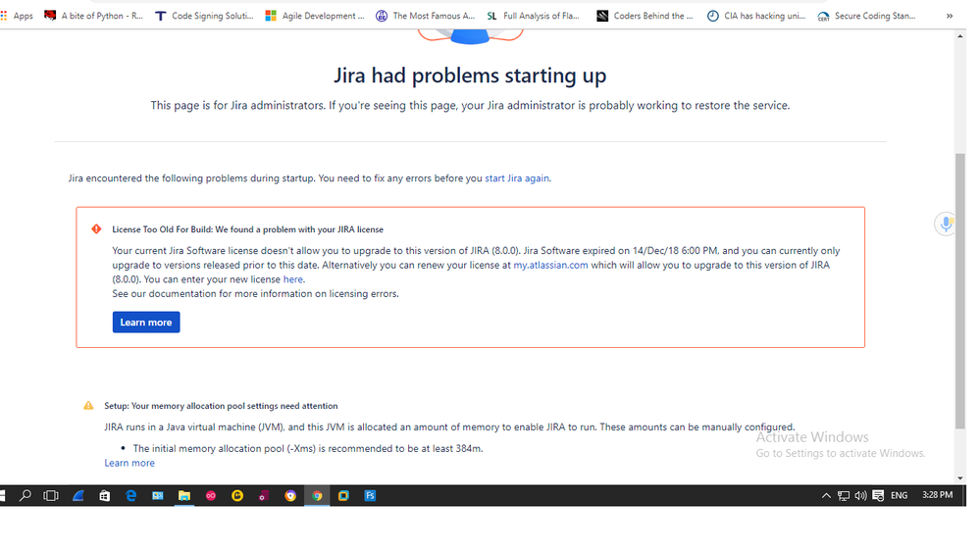Open the yellow round taskbar app
980x551 pixels.
(237, 495)
